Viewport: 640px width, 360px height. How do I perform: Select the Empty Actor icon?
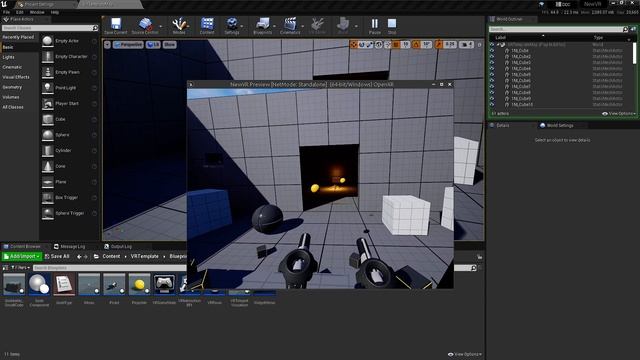coord(47,41)
